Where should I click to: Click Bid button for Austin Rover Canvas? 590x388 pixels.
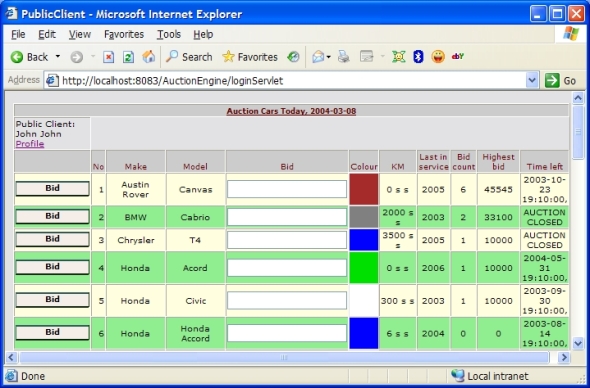pos(52,188)
